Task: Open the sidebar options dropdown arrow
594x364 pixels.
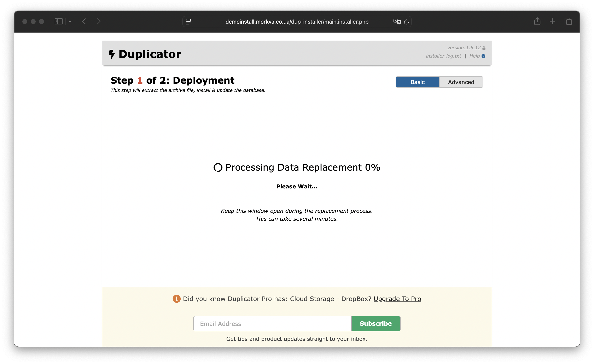Action: pyautogui.click(x=70, y=22)
